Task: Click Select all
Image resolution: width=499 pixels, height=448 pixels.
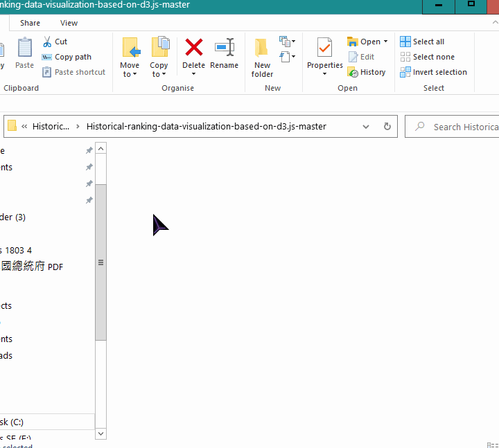Action: tap(422, 42)
